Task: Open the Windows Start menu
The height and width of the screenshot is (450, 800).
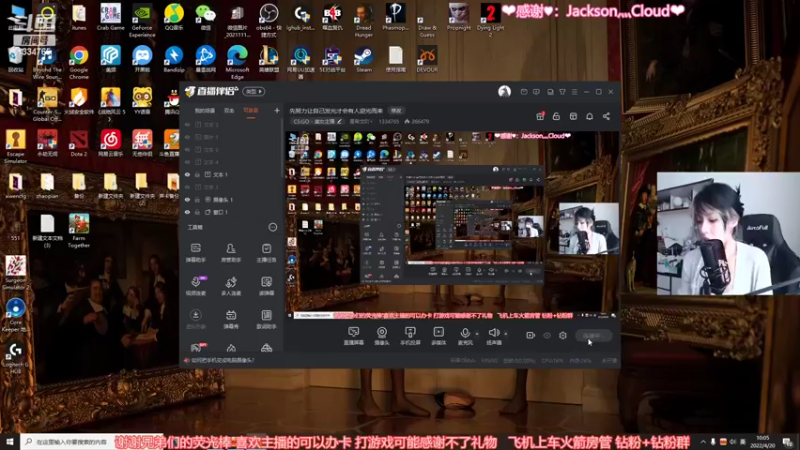Action: [x=10, y=441]
